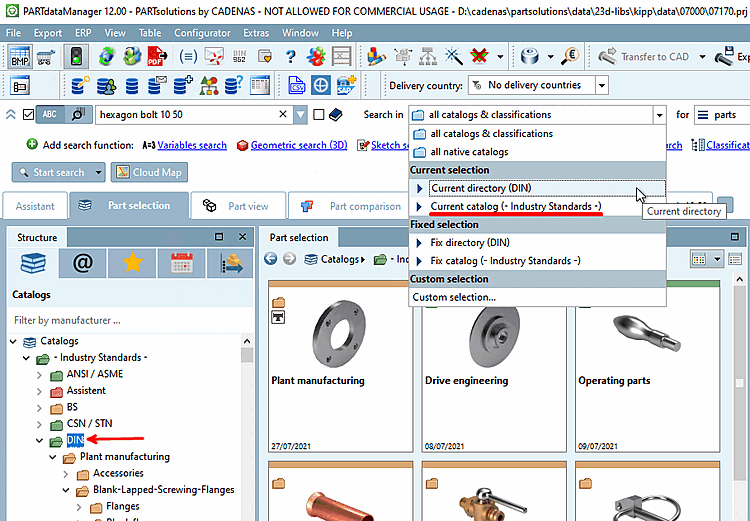Toggle the search mode button next to ABC
This screenshot has height=521, width=750.
(x=78, y=114)
